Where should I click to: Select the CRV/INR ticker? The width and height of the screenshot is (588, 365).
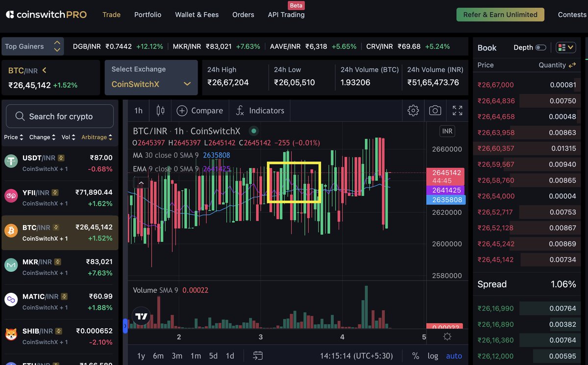[x=408, y=47]
